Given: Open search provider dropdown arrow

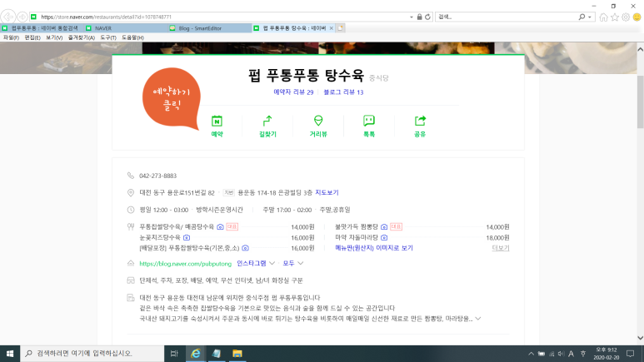Looking at the screenshot, I should coord(590,17).
